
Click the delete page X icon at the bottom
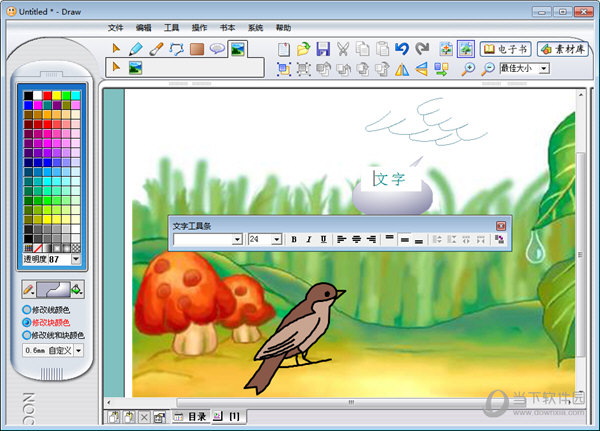click(x=144, y=417)
